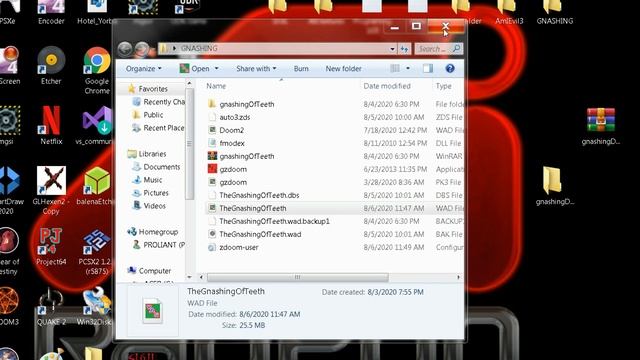
Task: Open Explorer help with the question mark icon
Action: (450, 68)
